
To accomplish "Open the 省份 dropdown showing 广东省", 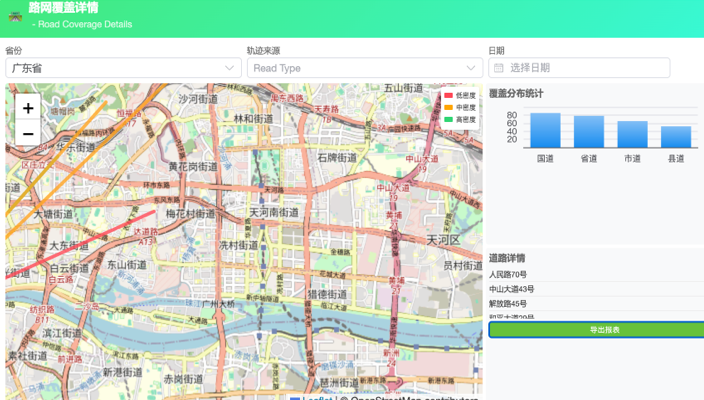I will pyautogui.click(x=123, y=68).
